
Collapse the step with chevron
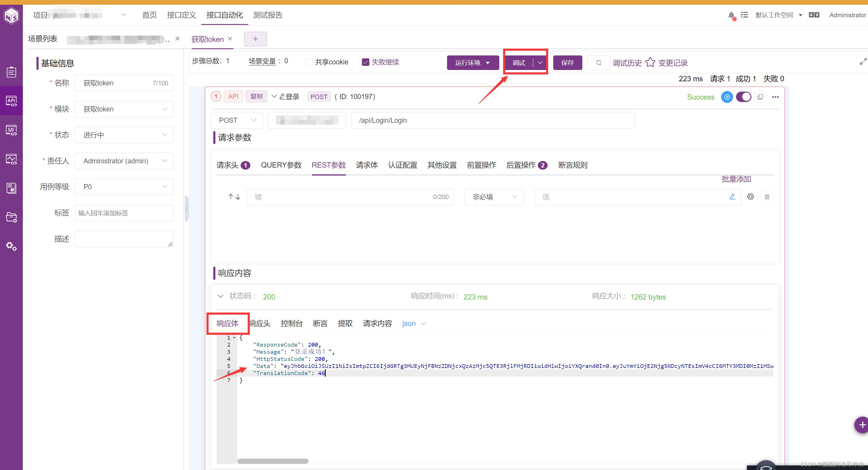(x=274, y=97)
